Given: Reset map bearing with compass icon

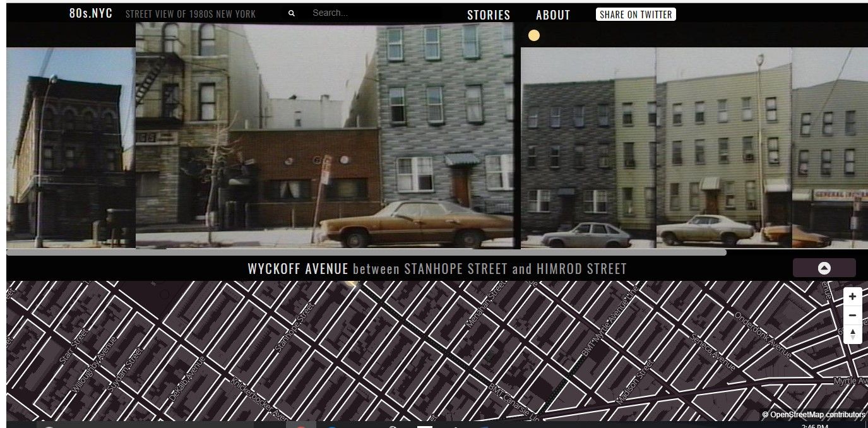Looking at the screenshot, I should click(852, 334).
